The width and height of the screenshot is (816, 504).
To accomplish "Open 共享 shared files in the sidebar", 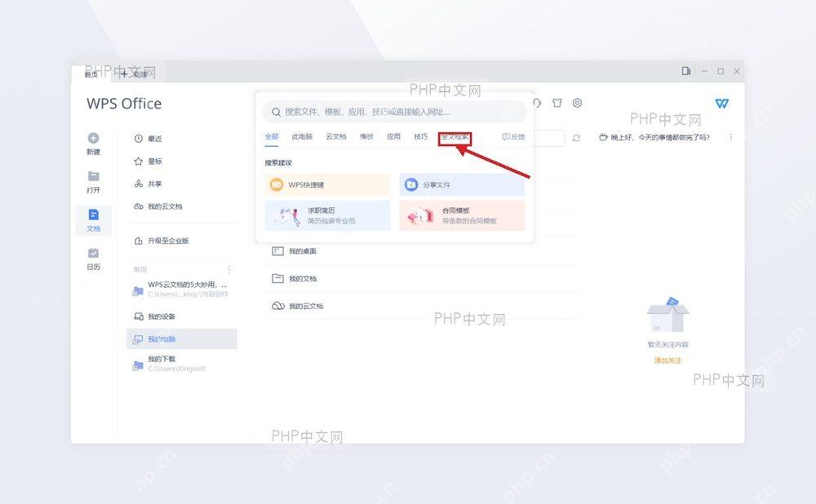I will [149, 183].
